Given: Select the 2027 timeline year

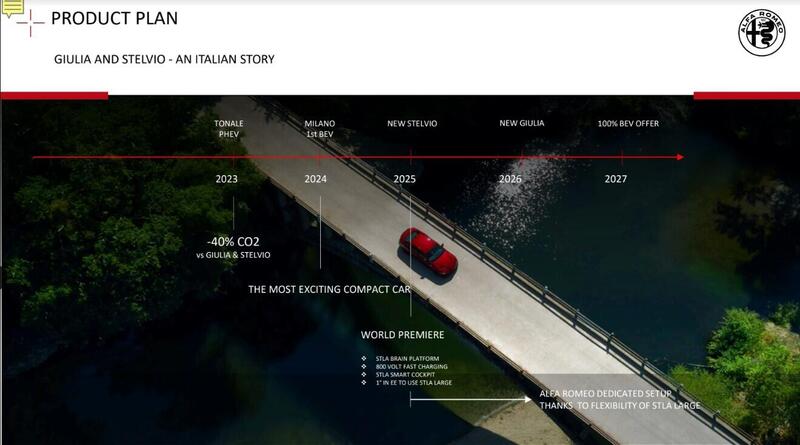Looking at the screenshot, I should tap(616, 179).
